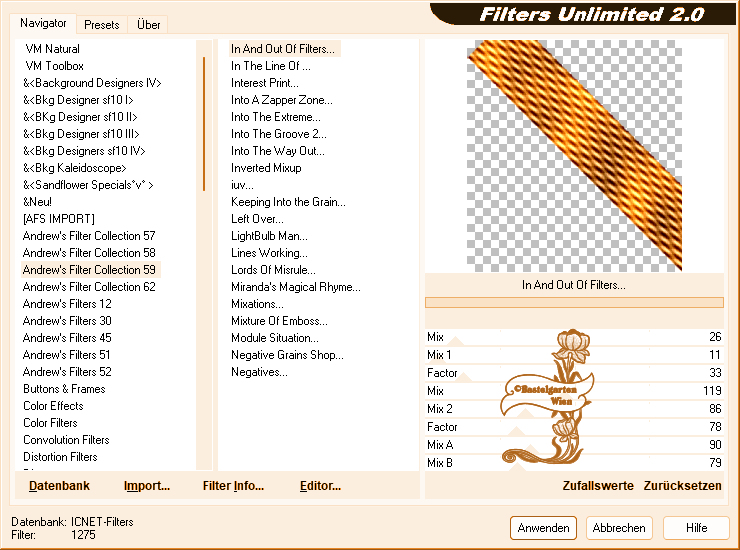The width and height of the screenshot is (740, 550).
Task: Select &<Bkg Designer sf10 III> category
Action: [x=81, y=134]
